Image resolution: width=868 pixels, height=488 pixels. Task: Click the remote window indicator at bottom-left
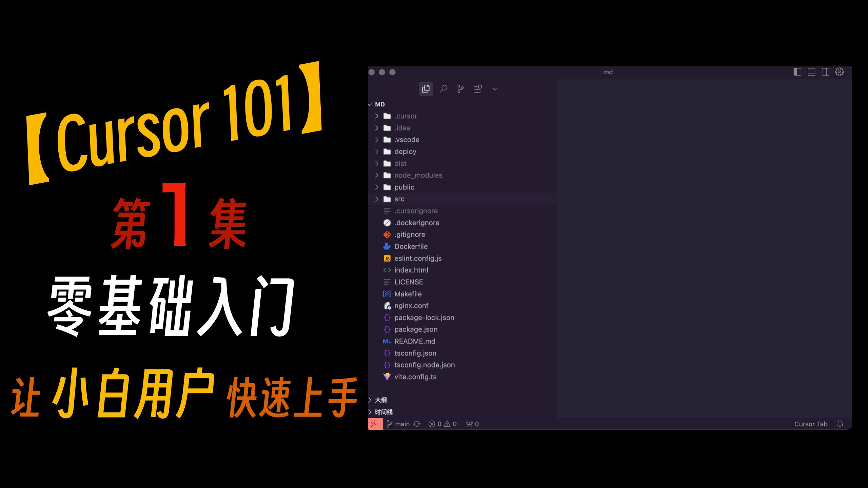(x=374, y=424)
